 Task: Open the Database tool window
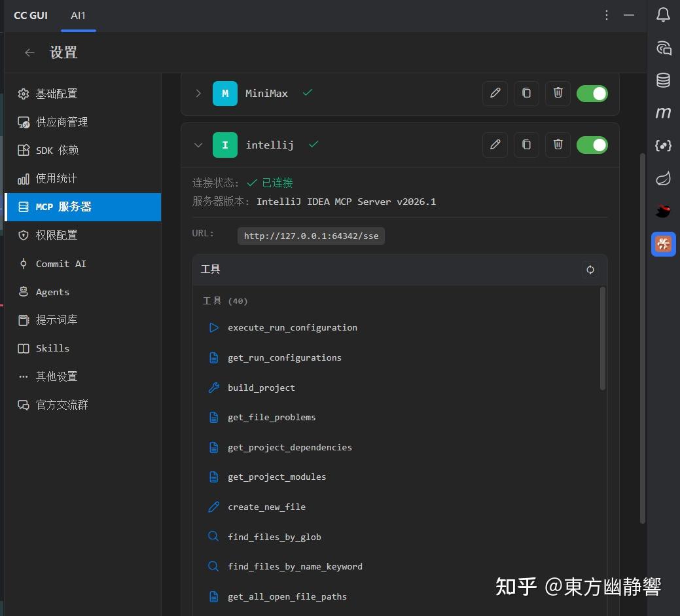coord(663,81)
